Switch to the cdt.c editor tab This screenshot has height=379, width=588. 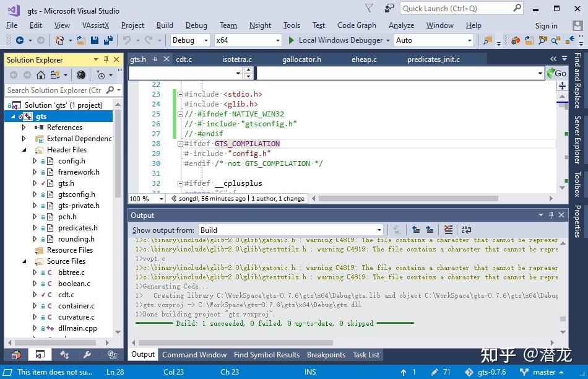coord(184,59)
